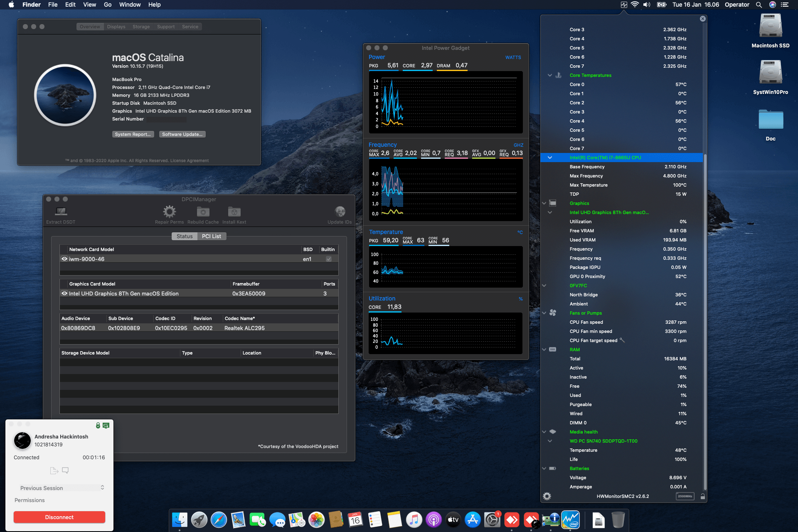Image resolution: width=798 pixels, height=532 pixels.
Task: Open the Displays tab in About This Mac
Action: [116, 26]
